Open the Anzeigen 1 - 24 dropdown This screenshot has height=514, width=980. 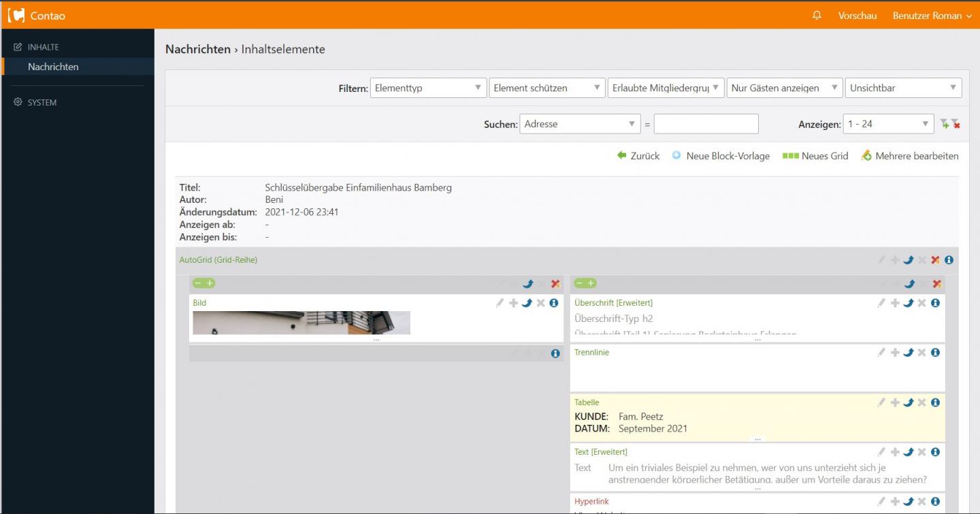point(888,124)
